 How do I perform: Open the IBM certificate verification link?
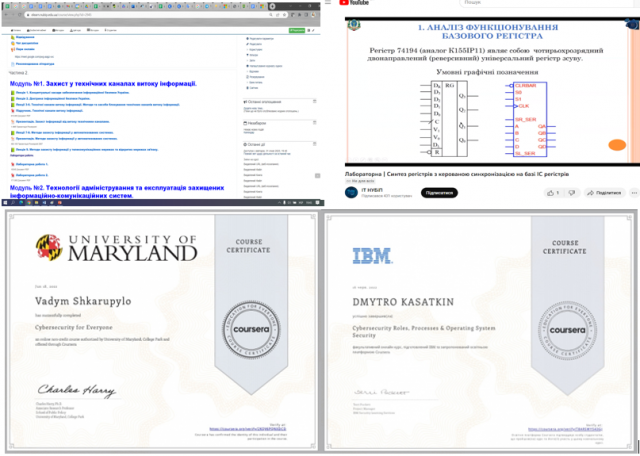pyautogui.click(x=565, y=429)
